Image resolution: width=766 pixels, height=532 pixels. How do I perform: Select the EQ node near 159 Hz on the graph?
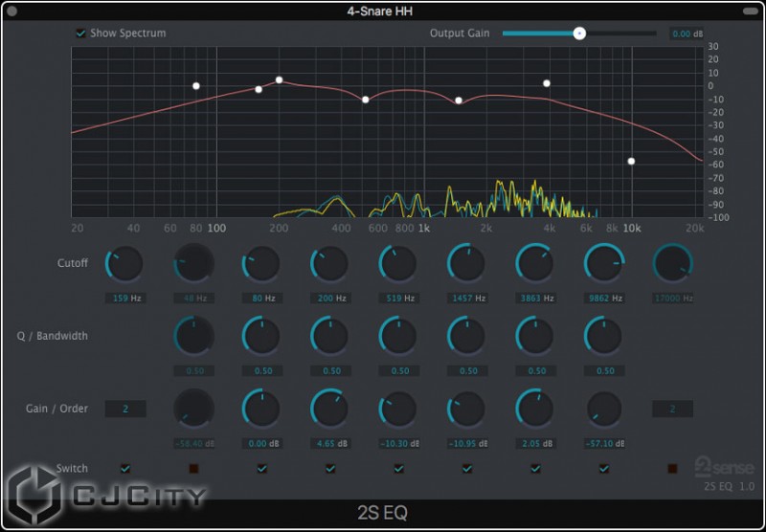[259, 89]
